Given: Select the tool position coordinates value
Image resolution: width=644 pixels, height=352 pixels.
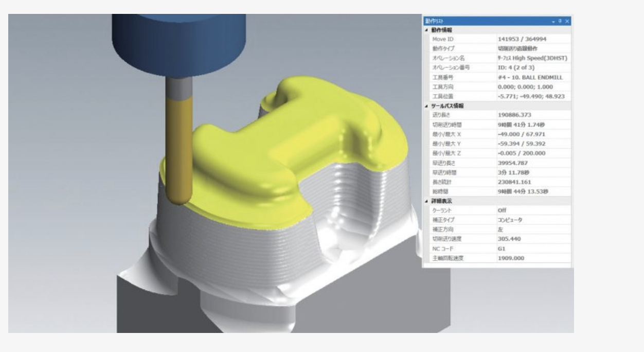Looking at the screenshot, I should [x=530, y=96].
